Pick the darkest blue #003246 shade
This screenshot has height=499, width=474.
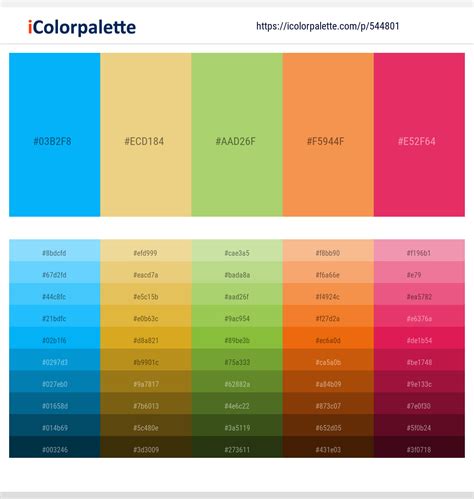coord(55,447)
